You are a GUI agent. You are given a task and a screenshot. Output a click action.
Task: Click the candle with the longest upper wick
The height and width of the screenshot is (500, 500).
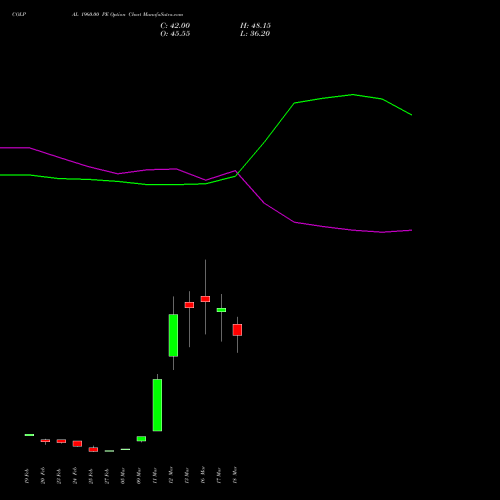pyautogui.click(x=205, y=299)
